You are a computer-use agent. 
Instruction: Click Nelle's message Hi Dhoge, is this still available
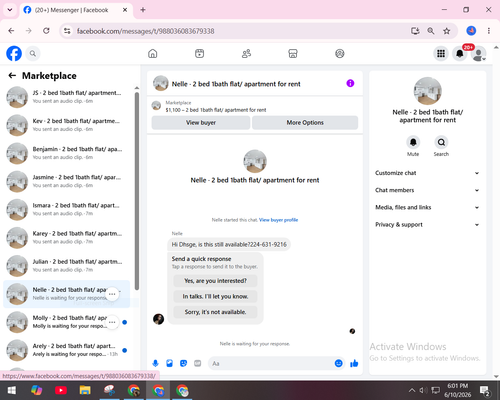(229, 244)
